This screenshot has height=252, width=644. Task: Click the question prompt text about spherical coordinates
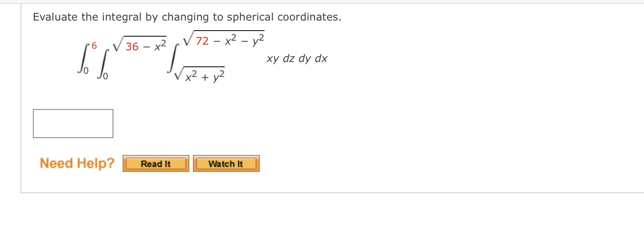point(187,17)
